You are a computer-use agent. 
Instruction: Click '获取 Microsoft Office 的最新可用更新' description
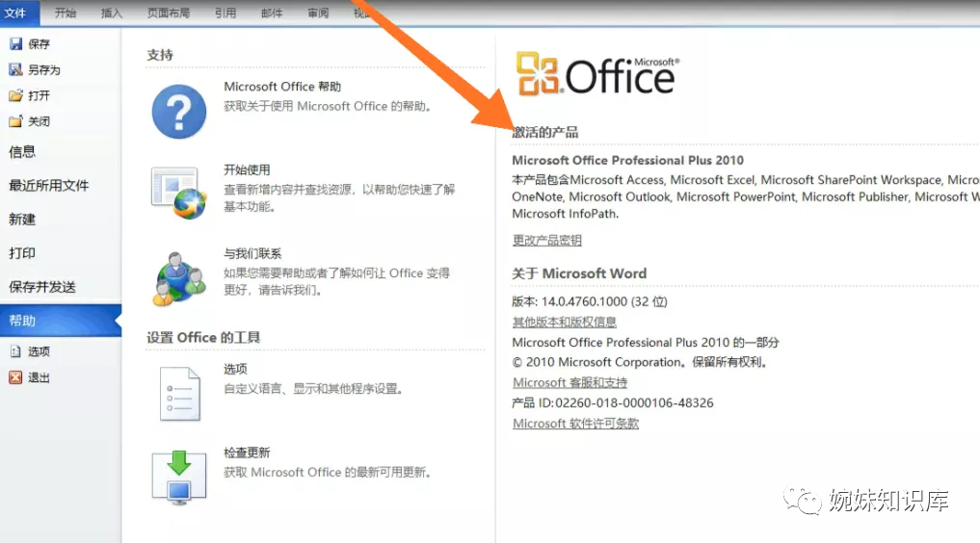[328, 472]
